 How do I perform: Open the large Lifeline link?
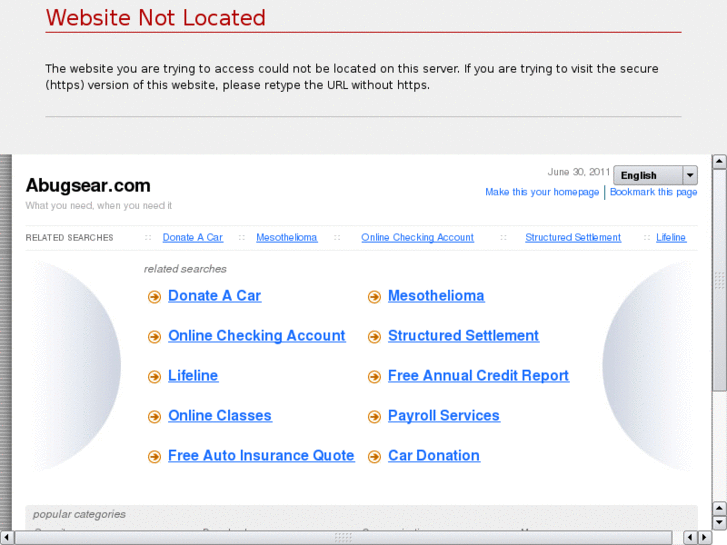(x=193, y=375)
